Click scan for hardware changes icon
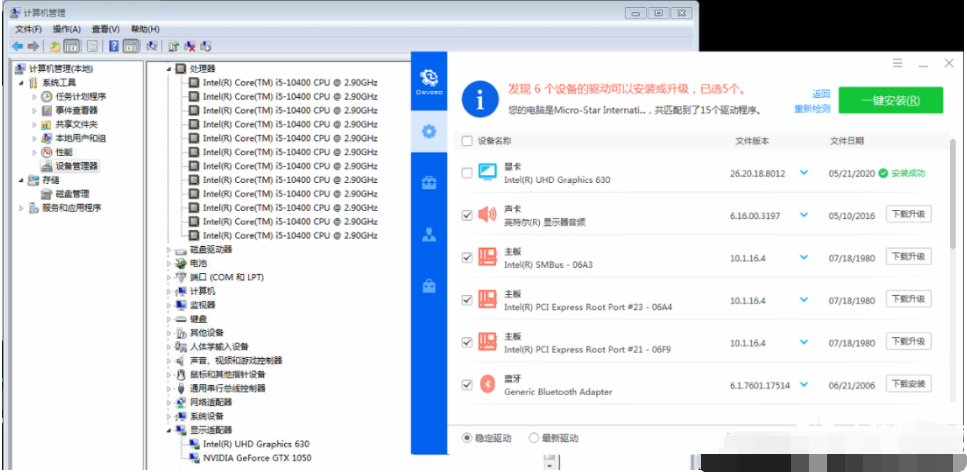The width and height of the screenshot is (967, 475). point(150,46)
